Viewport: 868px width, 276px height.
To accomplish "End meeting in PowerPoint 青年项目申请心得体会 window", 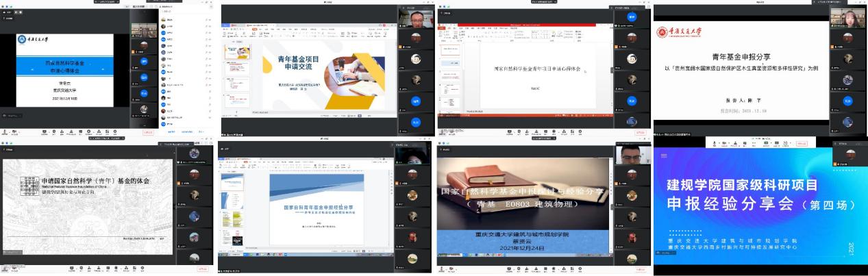I will pos(641,132).
